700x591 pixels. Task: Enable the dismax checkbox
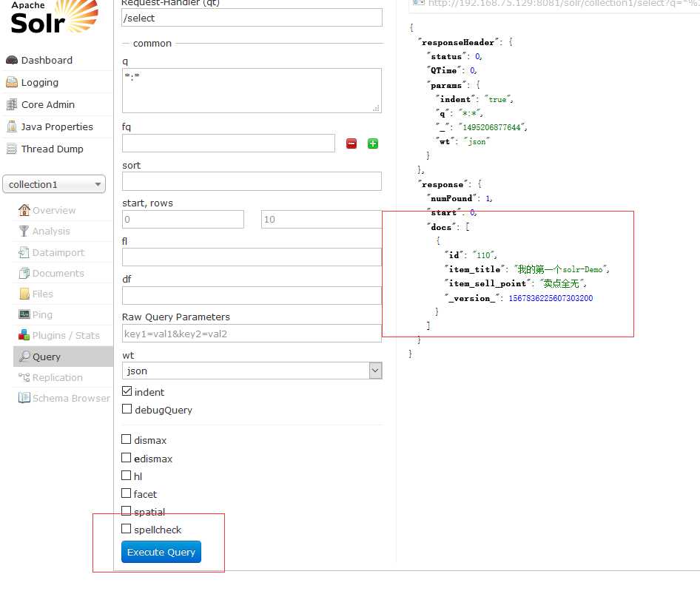(127, 439)
